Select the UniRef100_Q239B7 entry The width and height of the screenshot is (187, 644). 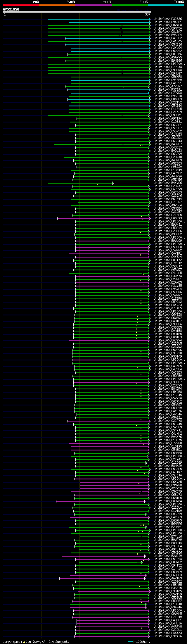(x=168, y=212)
